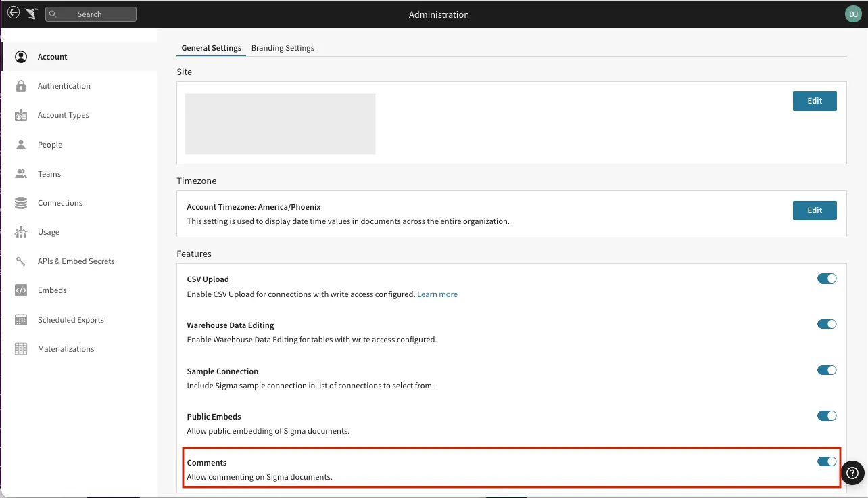Click the back arrow icon
This screenshot has height=498, width=868.
click(13, 13)
